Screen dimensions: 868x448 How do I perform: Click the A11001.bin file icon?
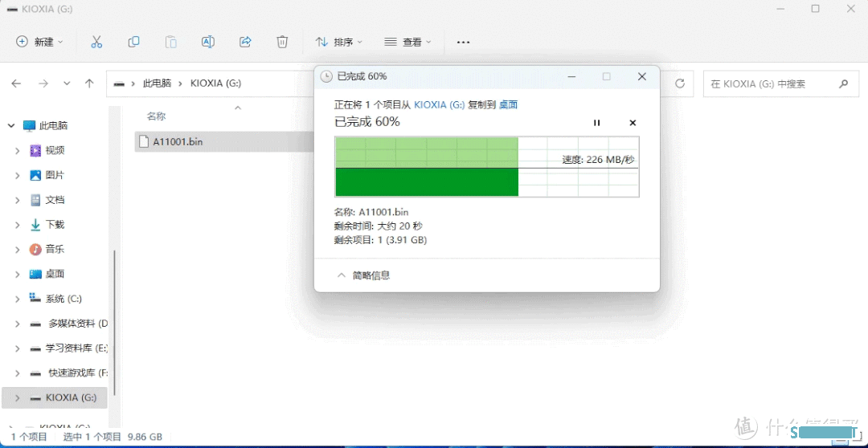143,141
